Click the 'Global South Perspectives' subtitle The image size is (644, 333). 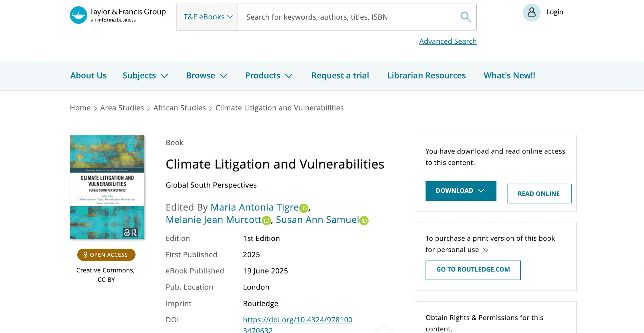(x=211, y=185)
